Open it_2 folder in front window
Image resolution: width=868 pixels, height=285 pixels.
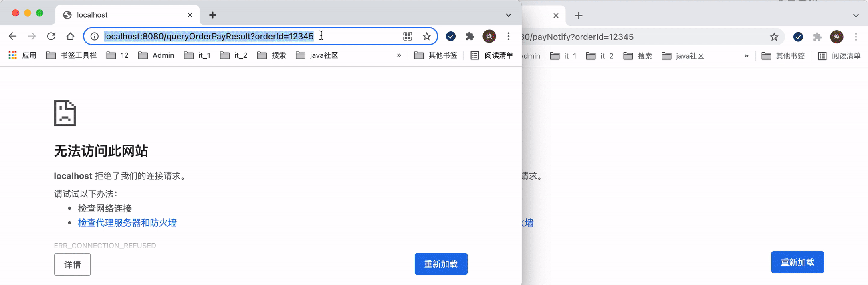pyautogui.click(x=234, y=55)
